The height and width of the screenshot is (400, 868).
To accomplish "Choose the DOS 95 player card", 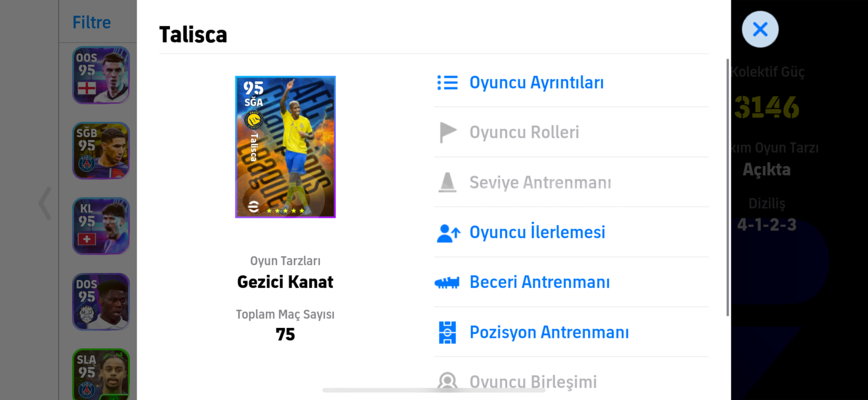I will coord(101,301).
